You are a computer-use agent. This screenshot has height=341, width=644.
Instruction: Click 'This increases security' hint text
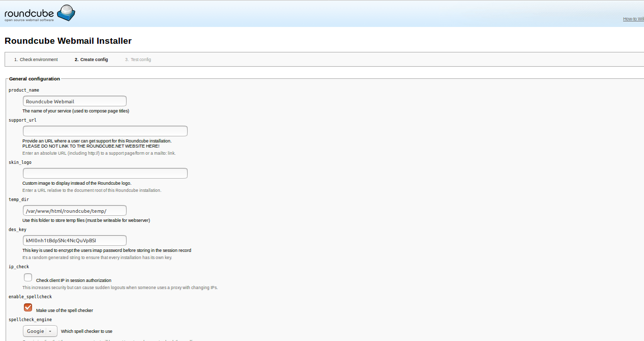click(120, 288)
